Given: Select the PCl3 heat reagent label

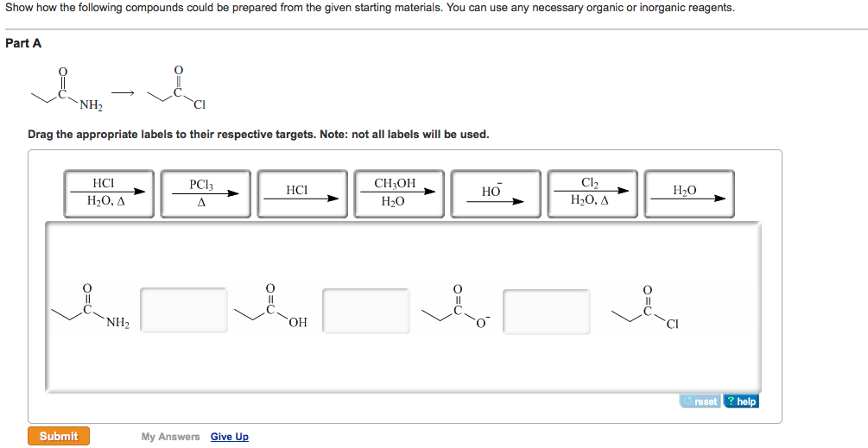Looking at the screenshot, I should coord(206,193).
